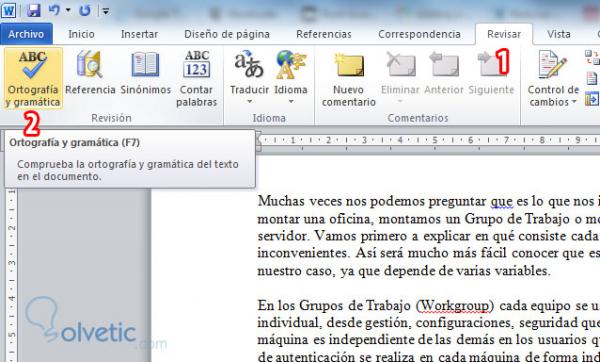Viewport: 600px width, 362px height.
Task: Open the Diseño de página tab
Action: (227, 34)
